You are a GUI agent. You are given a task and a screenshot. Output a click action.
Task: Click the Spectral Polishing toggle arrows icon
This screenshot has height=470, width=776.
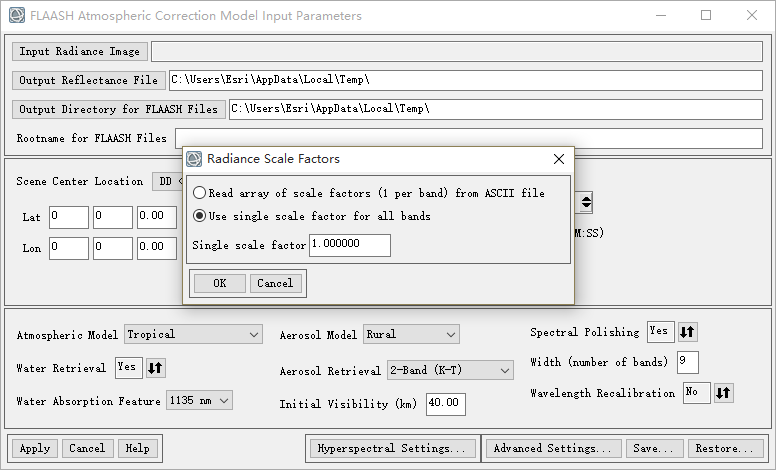tap(687, 332)
